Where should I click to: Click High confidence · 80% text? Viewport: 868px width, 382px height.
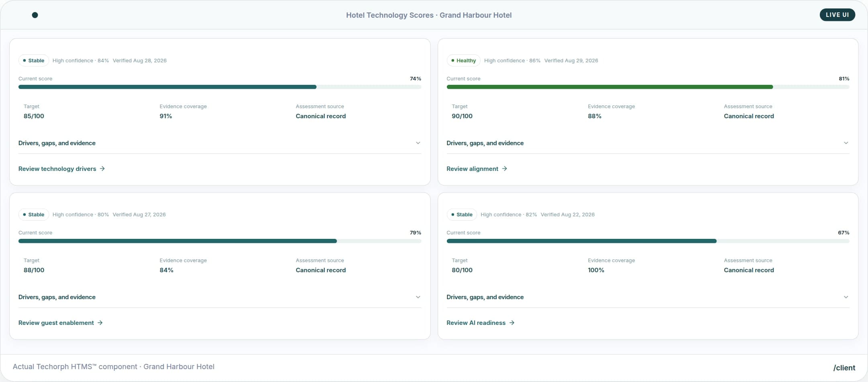81,215
